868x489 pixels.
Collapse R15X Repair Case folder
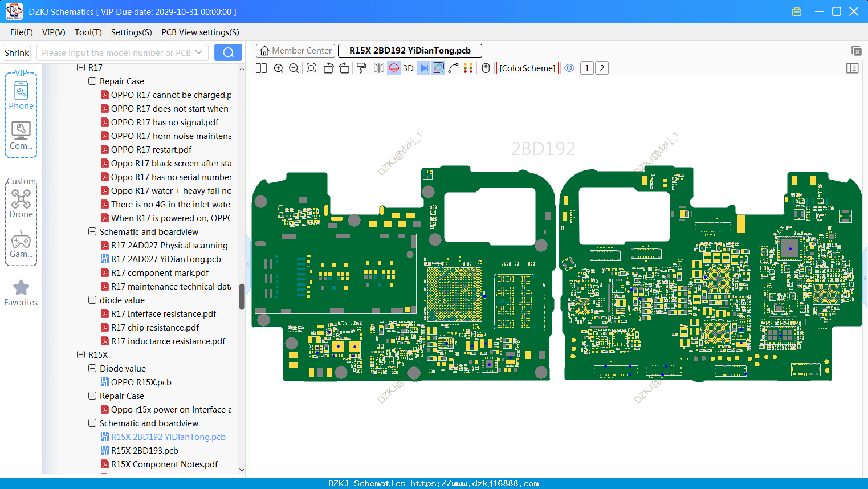(92, 396)
